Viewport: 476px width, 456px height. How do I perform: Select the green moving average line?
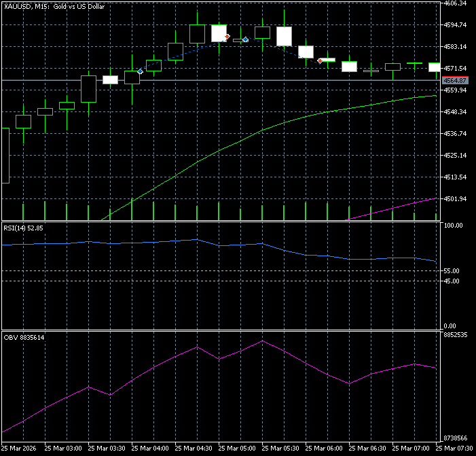(263, 130)
